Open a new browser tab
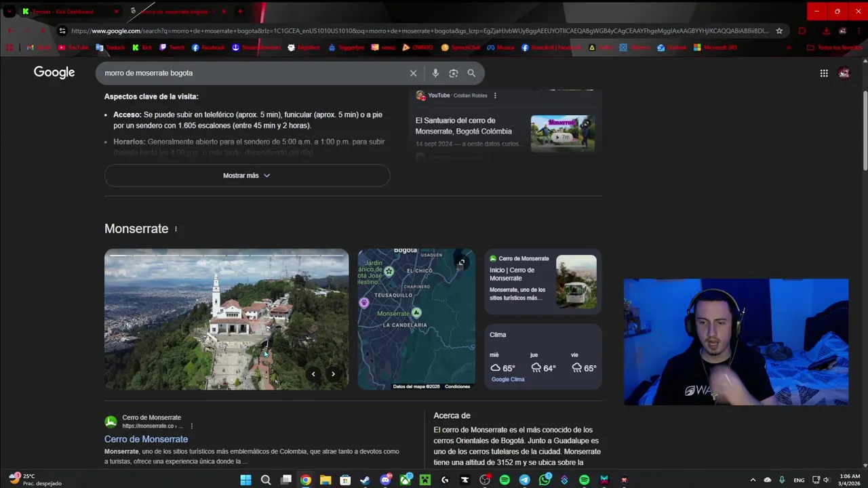This screenshot has width=868, height=488. click(x=240, y=12)
